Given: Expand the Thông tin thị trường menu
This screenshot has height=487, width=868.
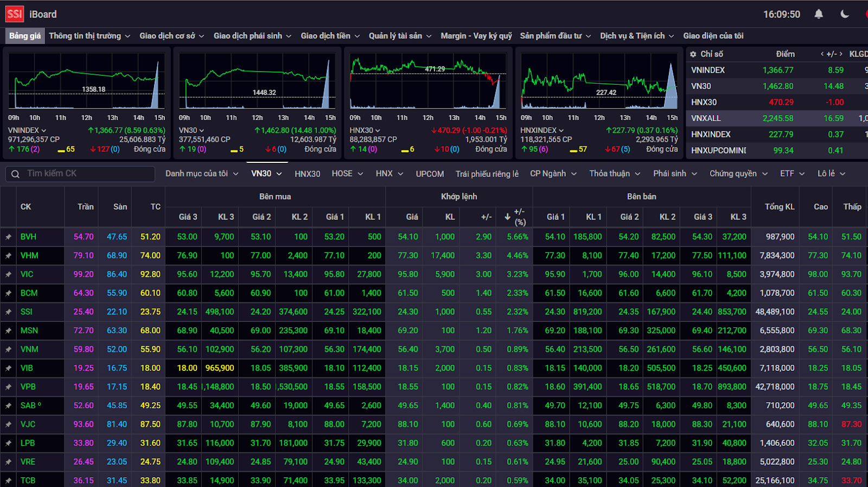Looking at the screenshot, I should (90, 36).
